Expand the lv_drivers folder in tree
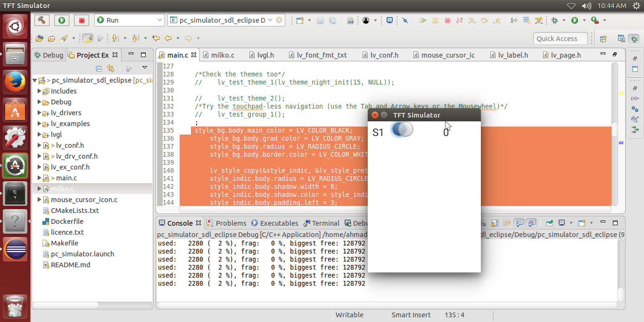Viewport: 644px width, 322px height. click(x=40, y=113)
